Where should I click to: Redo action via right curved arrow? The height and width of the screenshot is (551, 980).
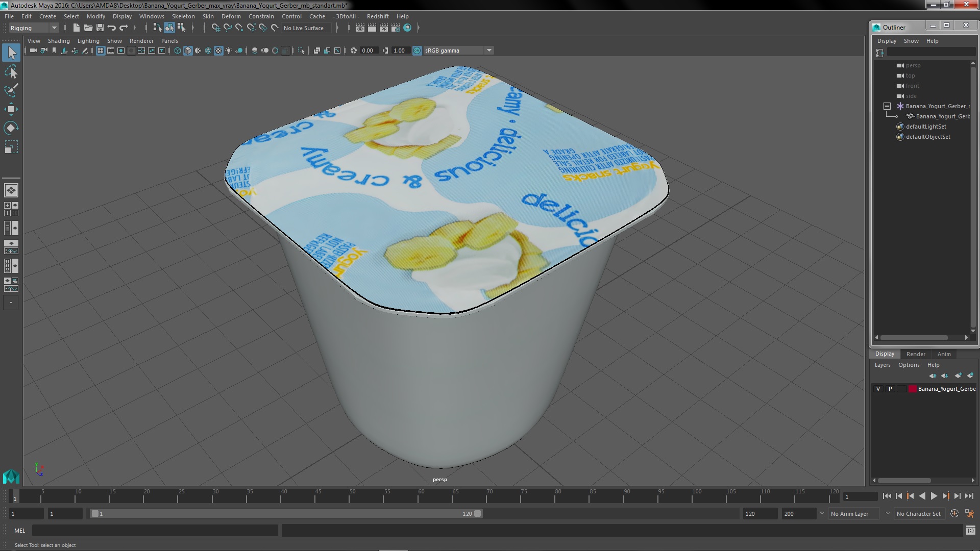123,28
